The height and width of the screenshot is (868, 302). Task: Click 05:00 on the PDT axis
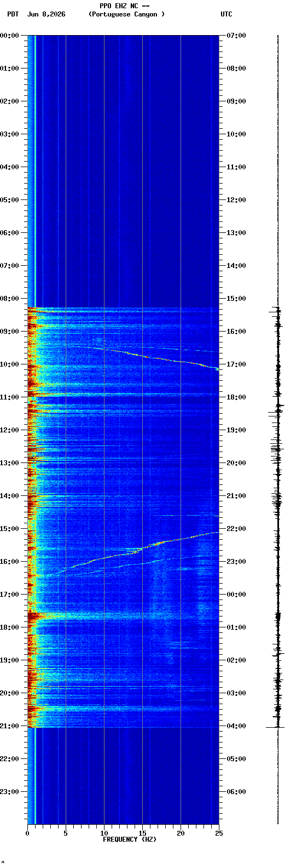(9, 200)
